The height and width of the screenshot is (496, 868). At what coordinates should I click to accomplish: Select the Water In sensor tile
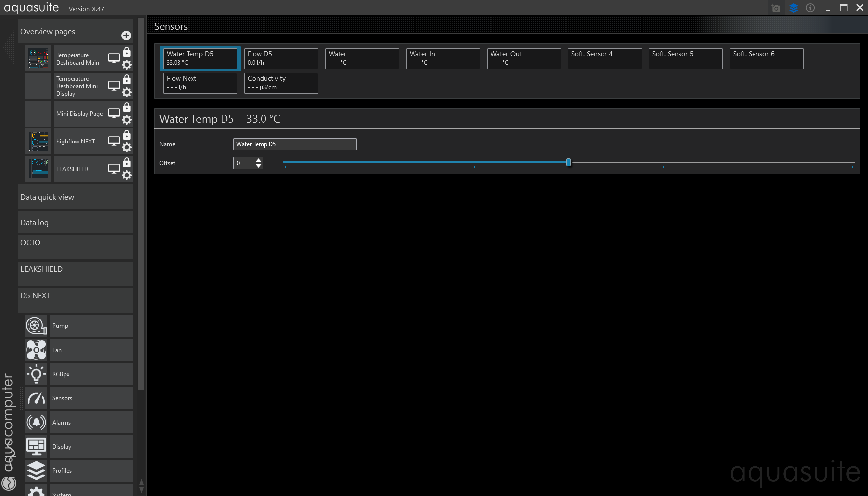coord(443,59)
